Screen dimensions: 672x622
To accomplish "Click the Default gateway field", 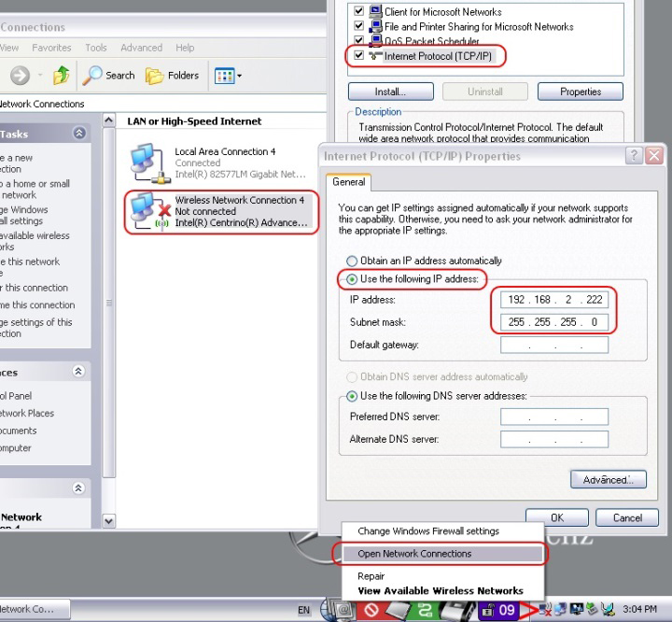I will (554, 345).
